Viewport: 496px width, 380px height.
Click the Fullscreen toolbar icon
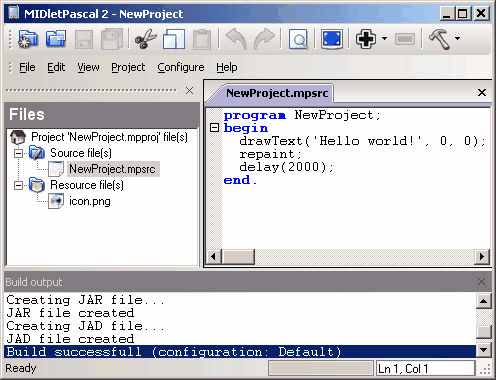pyautogui.click(x=332, y=39)
